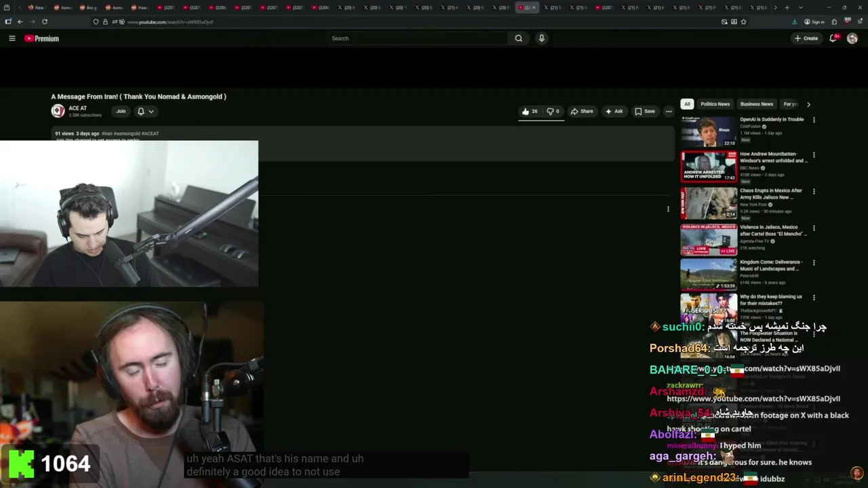
Task: Open the Why do they keep blaming title
Action: [771, 300]
